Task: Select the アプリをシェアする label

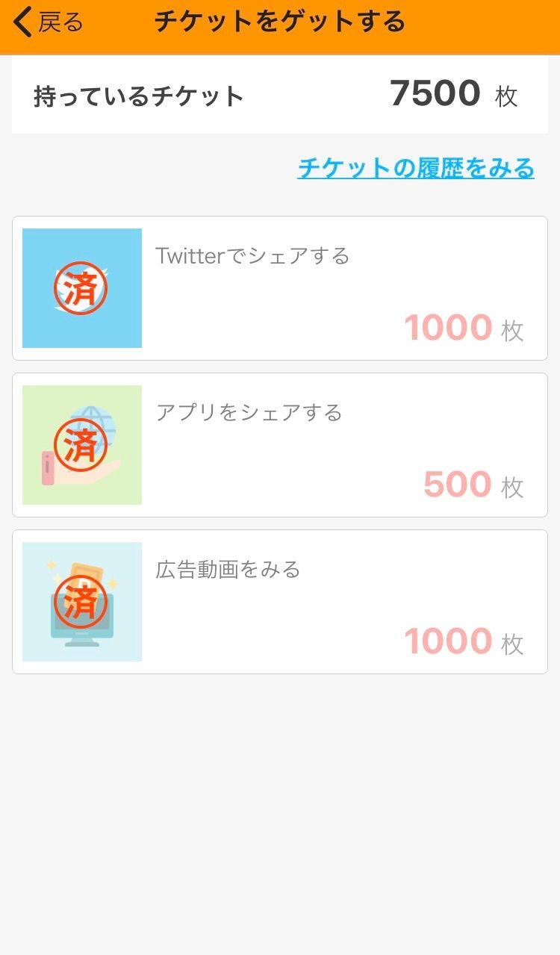Action: [249, 413]
